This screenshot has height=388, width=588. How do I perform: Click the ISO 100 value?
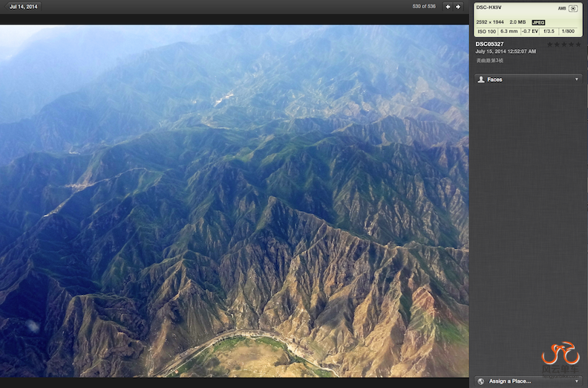click(487, 31)
